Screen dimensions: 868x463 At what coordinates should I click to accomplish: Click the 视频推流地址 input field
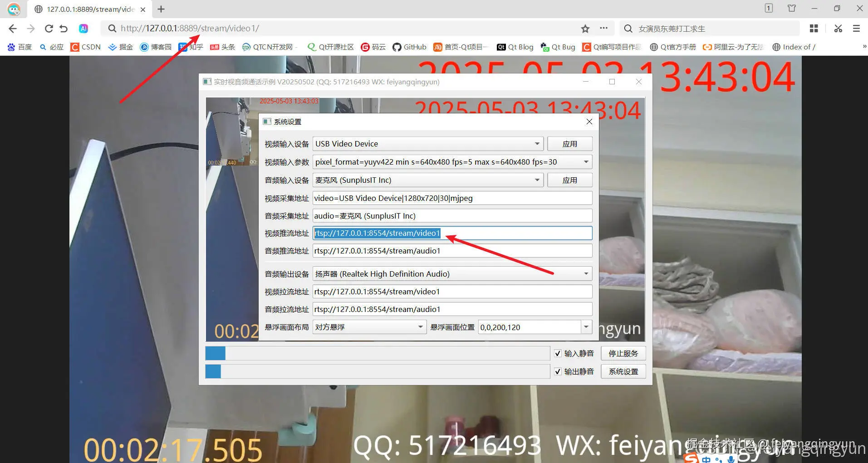[451, 233]
